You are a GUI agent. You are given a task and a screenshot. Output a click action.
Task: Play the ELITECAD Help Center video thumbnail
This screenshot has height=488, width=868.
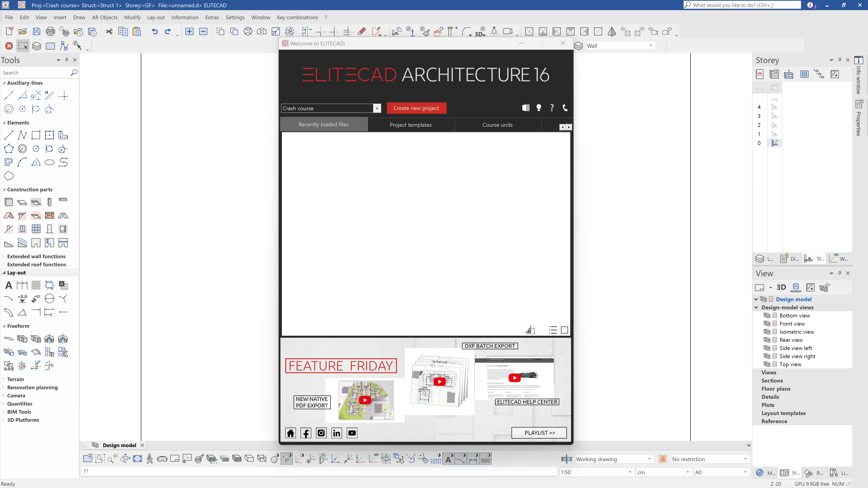[514, 378]
